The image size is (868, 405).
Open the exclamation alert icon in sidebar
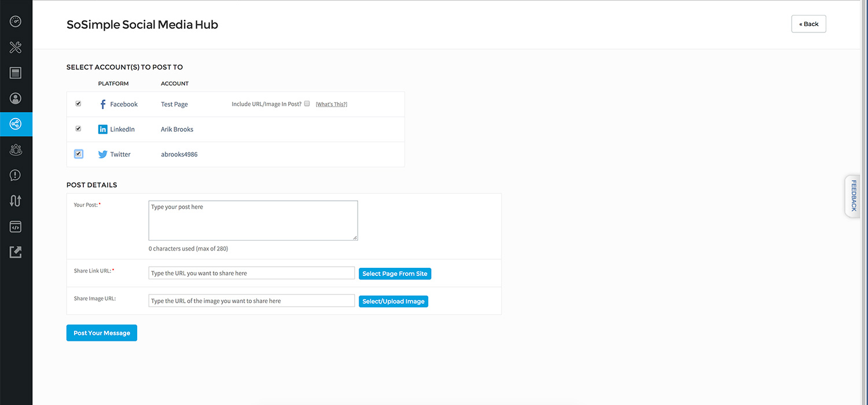(16, 175)
